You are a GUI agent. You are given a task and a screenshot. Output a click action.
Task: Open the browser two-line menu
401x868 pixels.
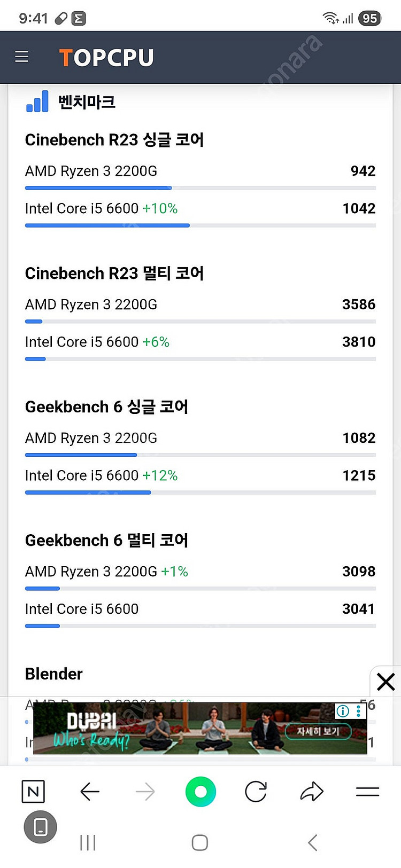(x=367, y=792)
